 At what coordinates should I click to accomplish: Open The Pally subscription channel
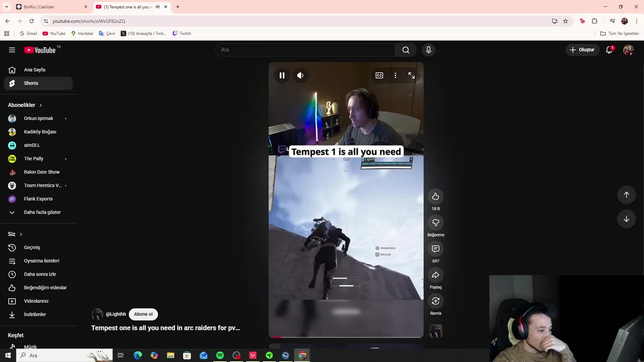coord(38,158)
